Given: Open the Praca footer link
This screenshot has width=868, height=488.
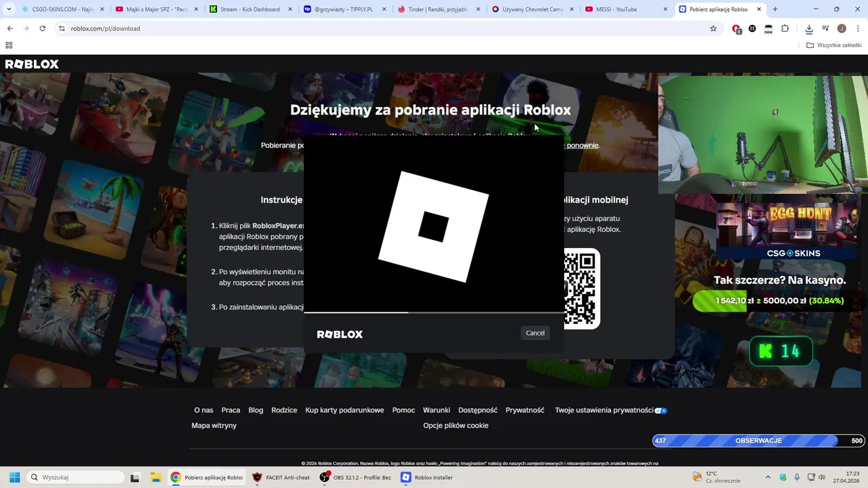Looking at the screenshot, I should click(231, 410).
